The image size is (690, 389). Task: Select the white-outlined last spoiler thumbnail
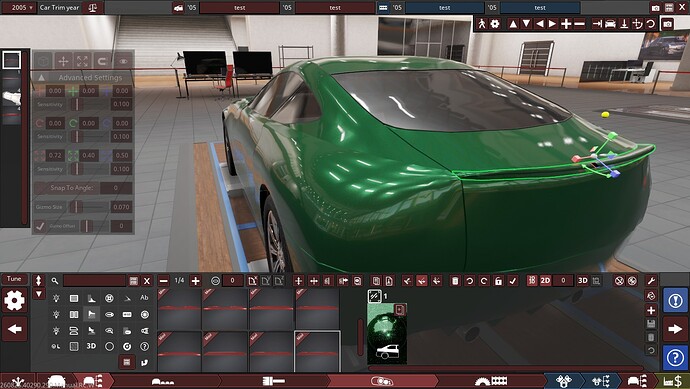[x=317, y=351]
